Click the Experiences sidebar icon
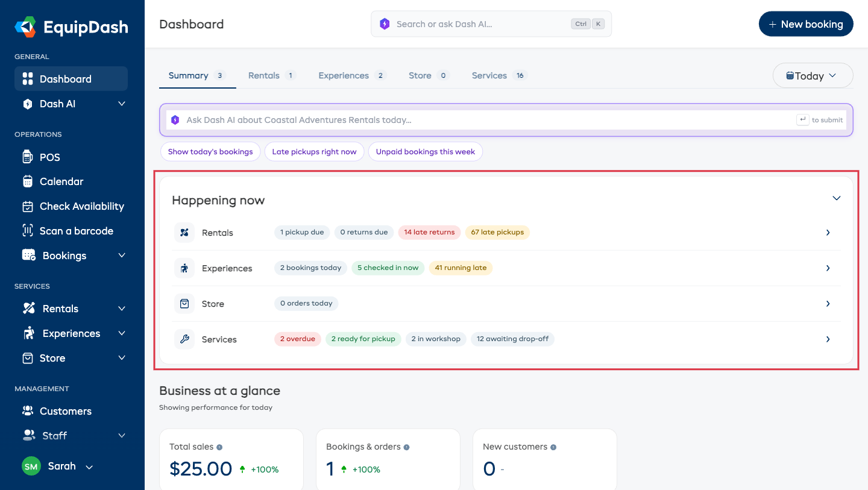The width and height of the screenshot is (868, 490). pyautogui.click(x=28, y=333)
